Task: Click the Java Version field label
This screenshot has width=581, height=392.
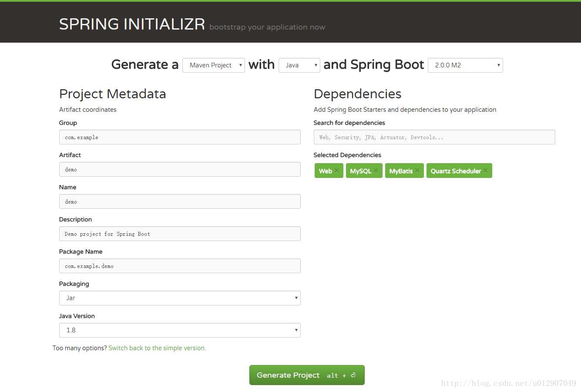Action: 77,316
